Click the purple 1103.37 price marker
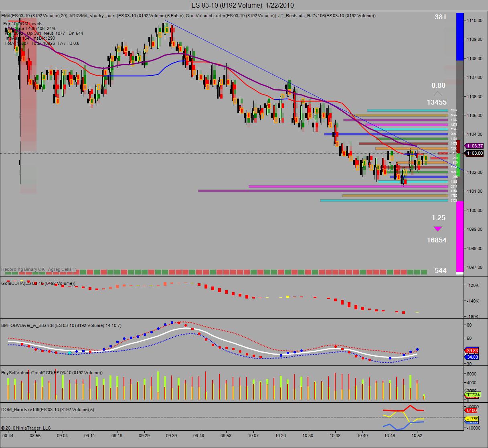The image size is (488, 448). click(x=475, y=146)
